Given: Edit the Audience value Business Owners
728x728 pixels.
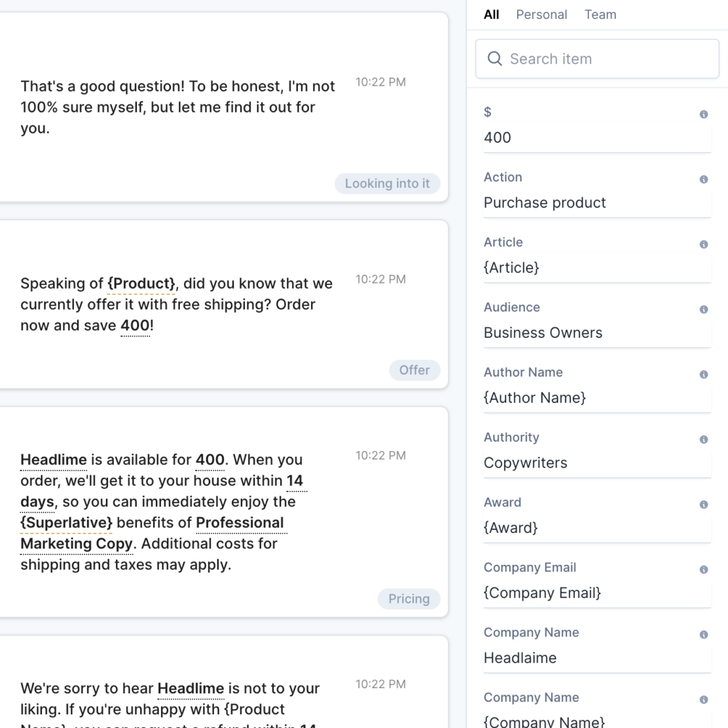Looking at the screenshot, I should (x=543, y=333).
